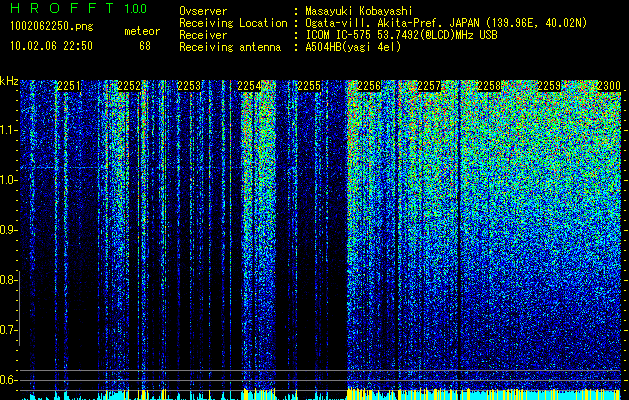The width and height of the screenshot is (629, 400).
Task: Click the 0.7 kHz axis tick
Action: click(x=9, y=330)
